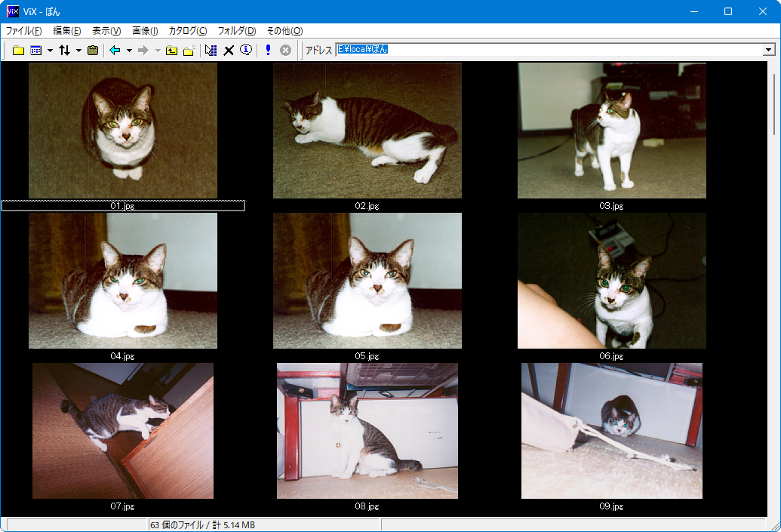Screen dimensions: 781x532
Task: Click the 07.jpg file name label
Action: click(x=122, y=506)
